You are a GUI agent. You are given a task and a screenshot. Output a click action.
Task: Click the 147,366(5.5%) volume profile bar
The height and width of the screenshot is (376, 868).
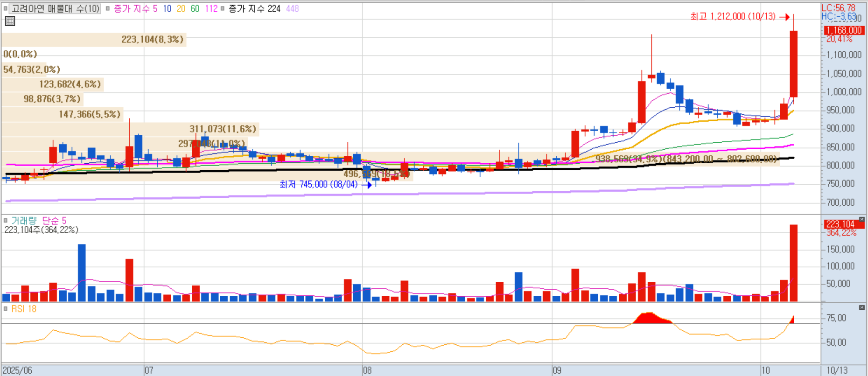63,114
